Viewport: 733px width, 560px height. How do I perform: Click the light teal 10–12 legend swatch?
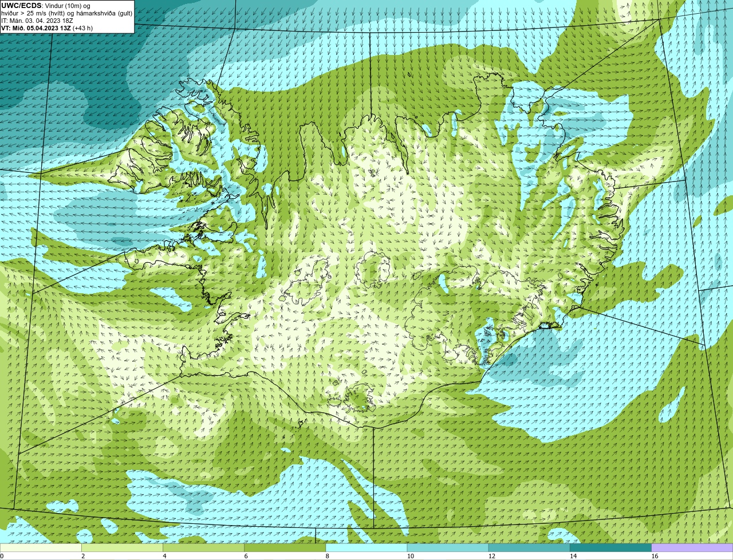pos(448,547)
